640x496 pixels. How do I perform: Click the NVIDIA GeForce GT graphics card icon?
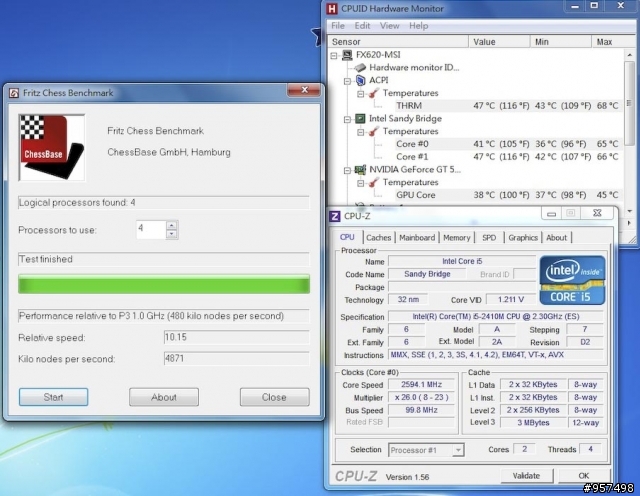[x=360, y=169]
